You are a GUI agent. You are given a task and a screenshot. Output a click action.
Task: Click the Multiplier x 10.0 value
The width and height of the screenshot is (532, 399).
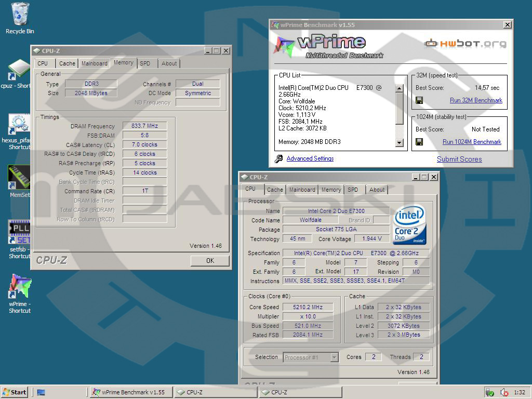tap(308, 316)
